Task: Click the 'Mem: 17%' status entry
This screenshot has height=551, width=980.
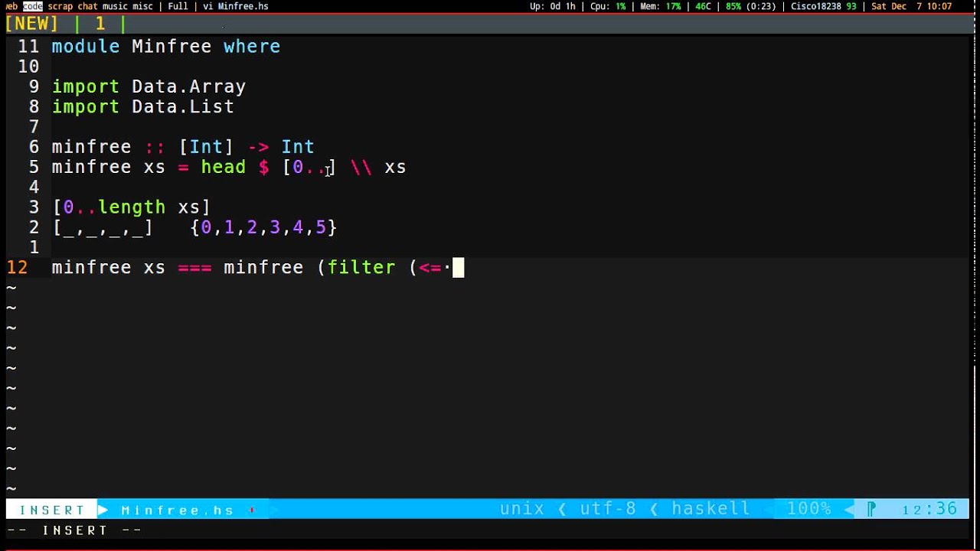Action: tap(661, 6)
